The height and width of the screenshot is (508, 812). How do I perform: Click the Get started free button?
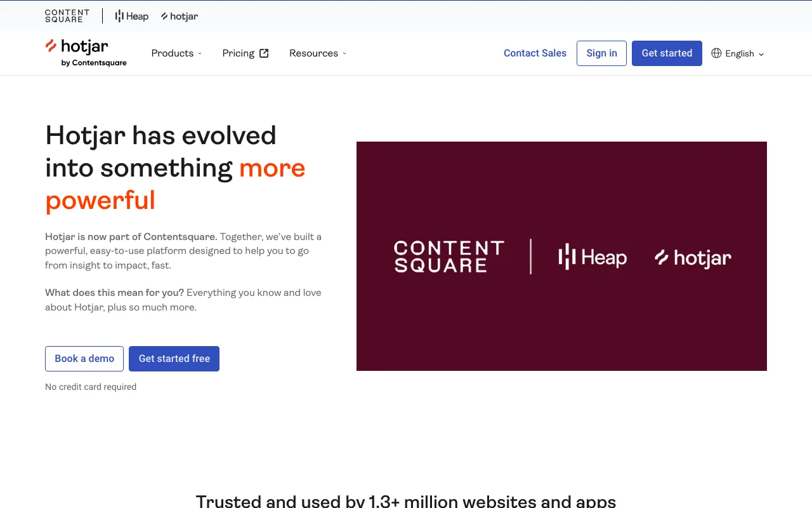point(174,359)
